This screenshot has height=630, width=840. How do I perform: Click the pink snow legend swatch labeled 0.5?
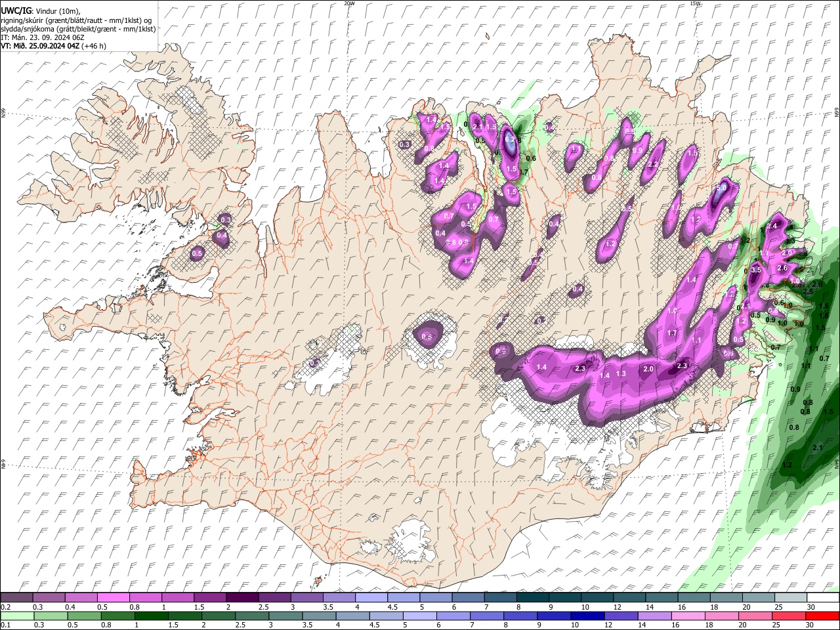point(113,597)
